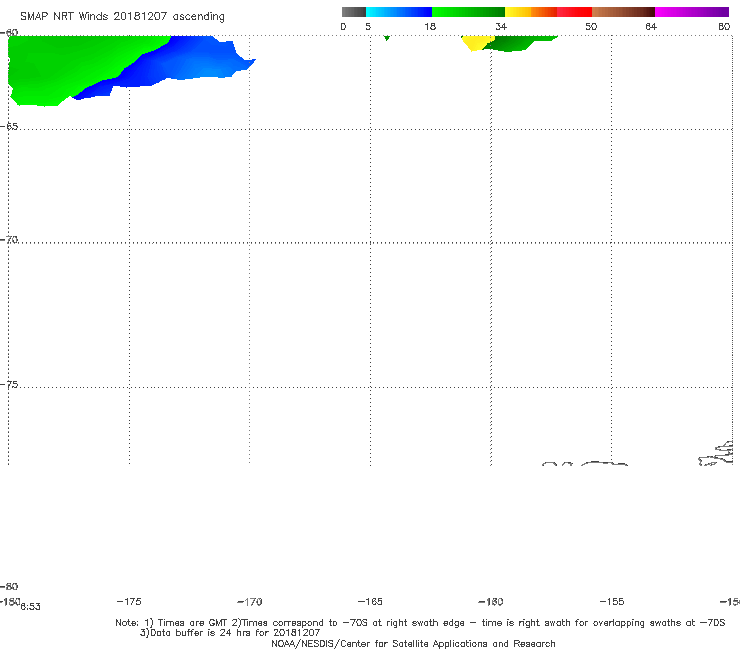Click the longitude label '-165'
The width and height of the screenshot is (740, 650).
click(x=370, y=602)
